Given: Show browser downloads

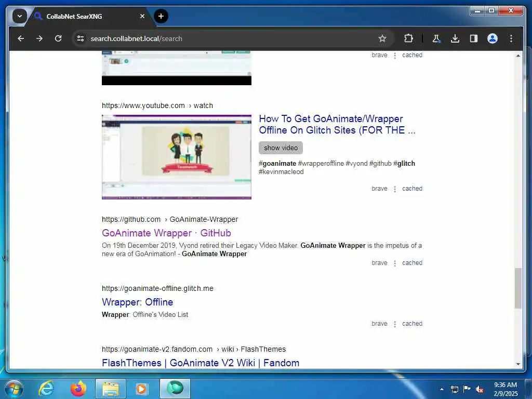Looking at the screenshot, I should [455, 38].
